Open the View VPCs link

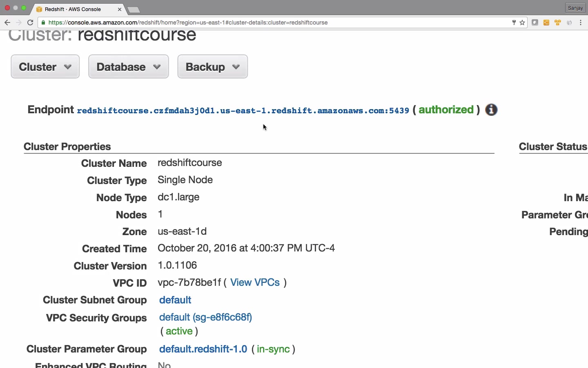click(x=255, y=283)
